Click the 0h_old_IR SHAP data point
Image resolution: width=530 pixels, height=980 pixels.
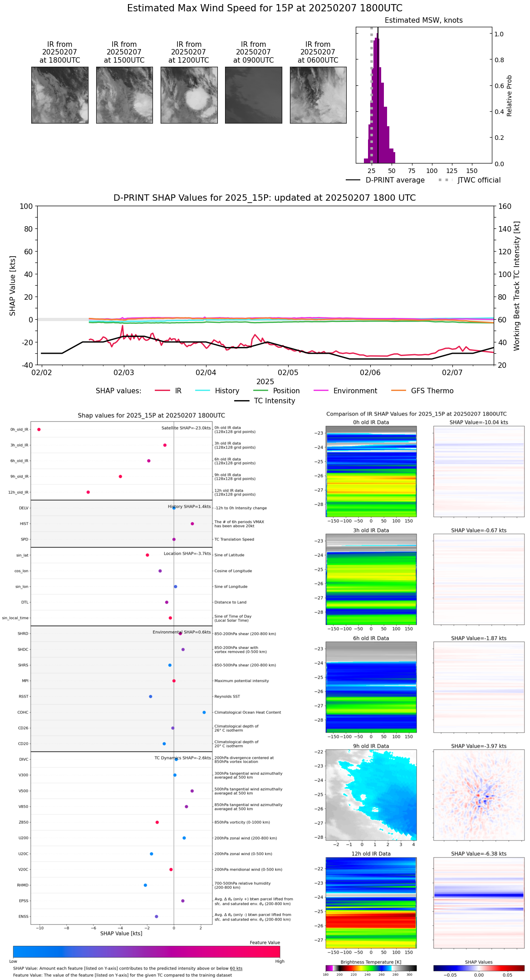pyautogui.click(x=39, y=429)
